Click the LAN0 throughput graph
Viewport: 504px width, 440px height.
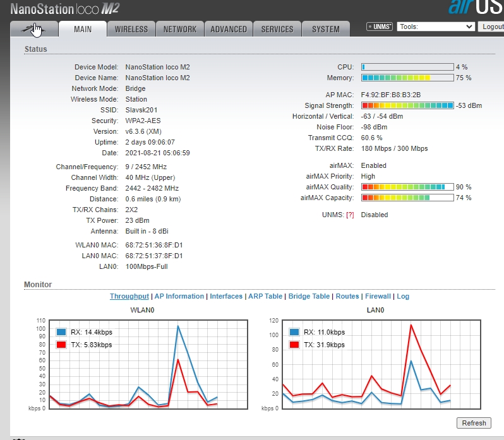pos(381,364)
